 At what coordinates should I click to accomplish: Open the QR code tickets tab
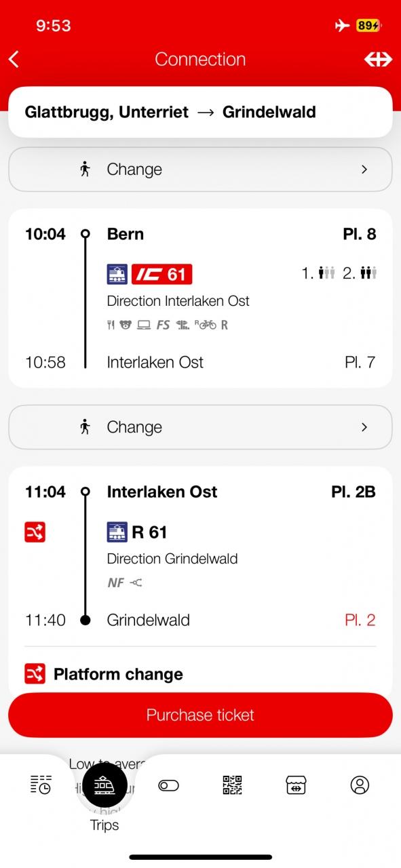pos(232,785)
